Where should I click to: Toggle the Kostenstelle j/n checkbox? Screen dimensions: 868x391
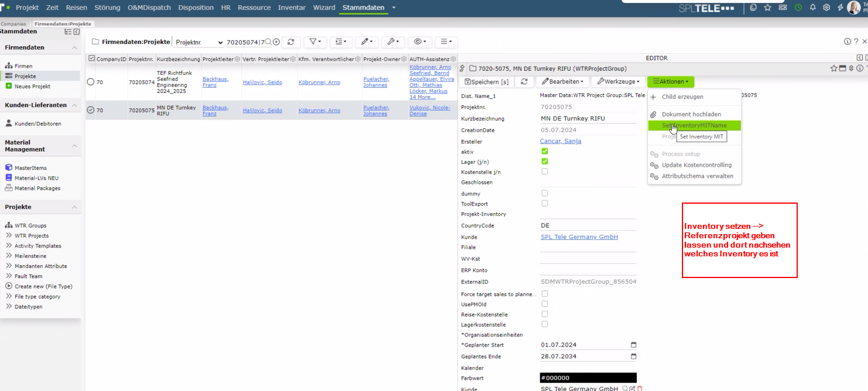(545, 172)
